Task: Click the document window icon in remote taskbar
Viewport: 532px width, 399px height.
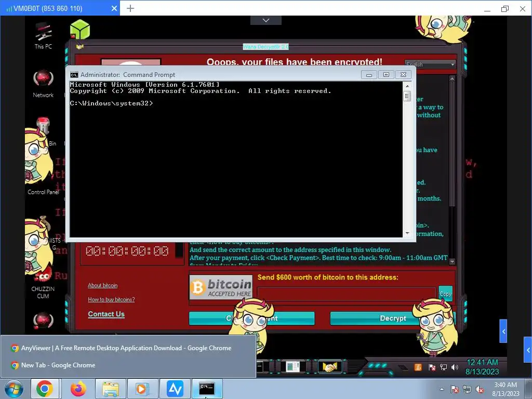Action: 292,367
